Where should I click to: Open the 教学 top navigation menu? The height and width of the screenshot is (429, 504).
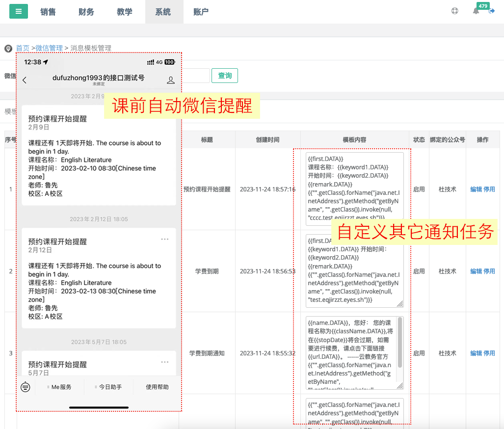pyautogui.click(x=125, y=12)
